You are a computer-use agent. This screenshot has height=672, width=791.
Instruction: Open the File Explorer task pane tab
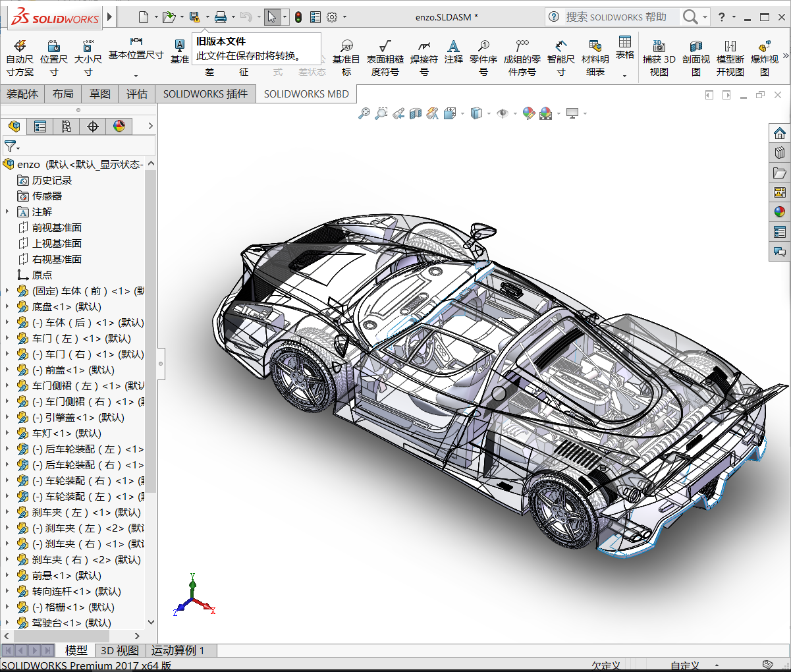[x=780, y=173]
